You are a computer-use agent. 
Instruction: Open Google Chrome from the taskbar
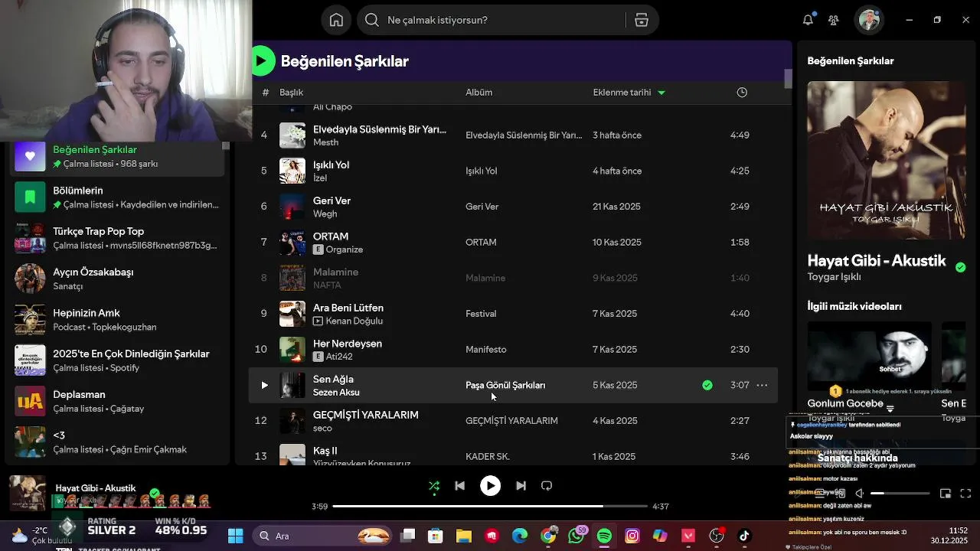coord(548,536)
